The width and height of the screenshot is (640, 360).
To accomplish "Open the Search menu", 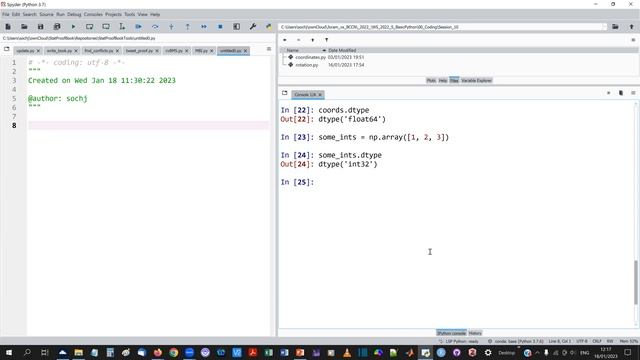I will pyautogui.click(x=29, y=14).
